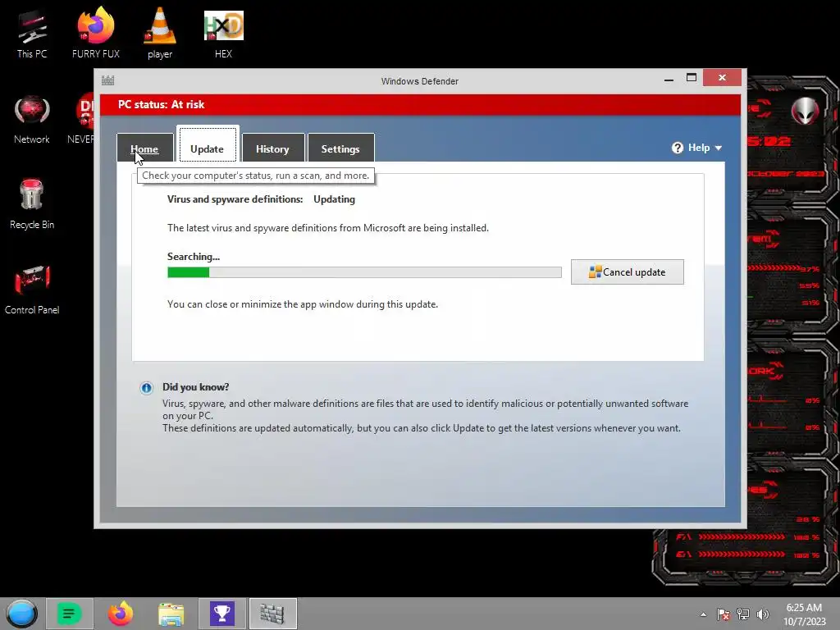
Task: Click the taskbar clock showing 6:25 AM
Action: click(804, 614)
